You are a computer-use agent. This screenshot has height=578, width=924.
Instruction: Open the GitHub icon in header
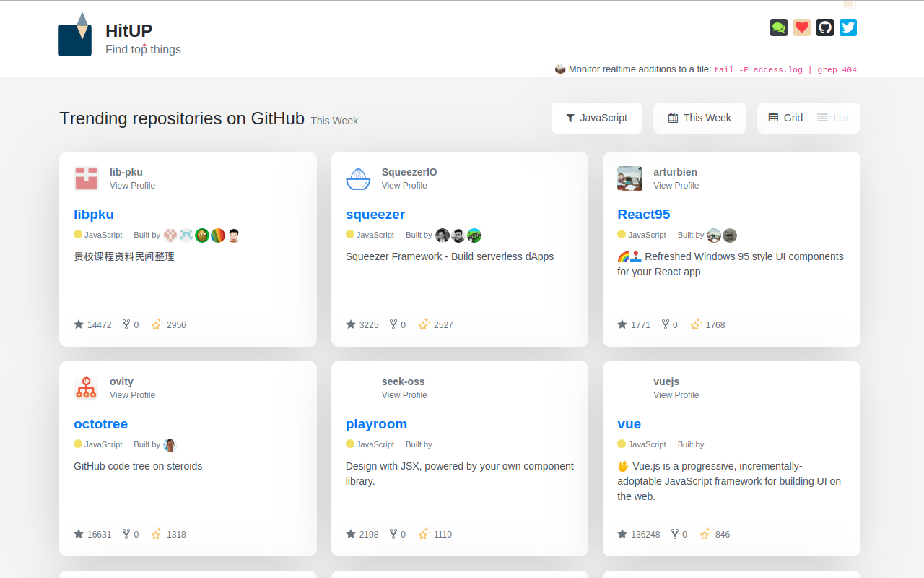[x=825, y=27]
